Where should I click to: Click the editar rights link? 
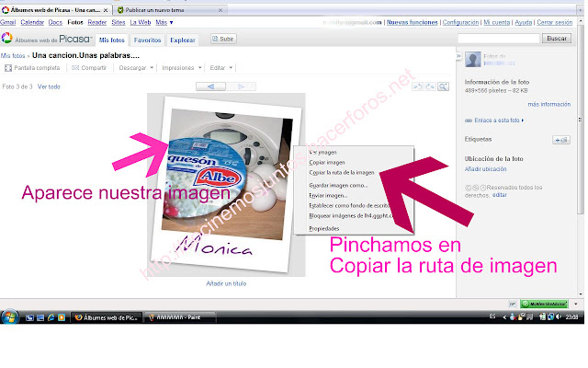[500, 195]
